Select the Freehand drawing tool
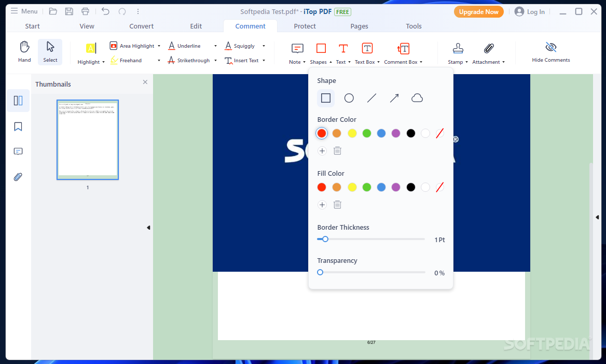The height and width of the screenshot is (364, 606). tap(127, 60)
